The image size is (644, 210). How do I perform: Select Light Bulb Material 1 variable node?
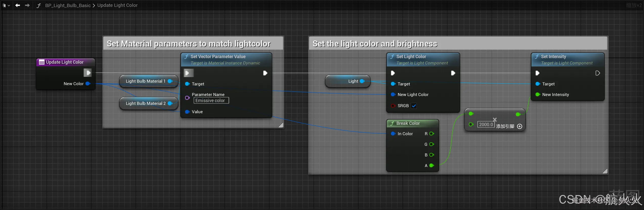tap(148, 81)
